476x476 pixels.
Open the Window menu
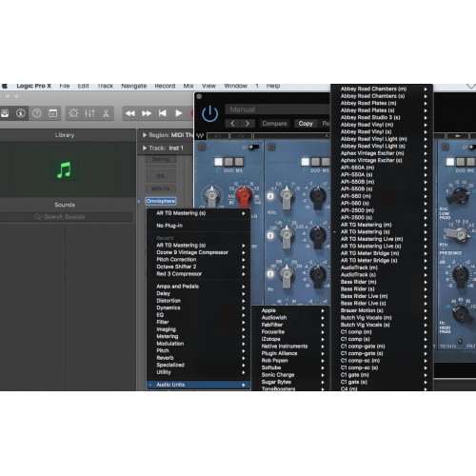(x=236, y=86)
